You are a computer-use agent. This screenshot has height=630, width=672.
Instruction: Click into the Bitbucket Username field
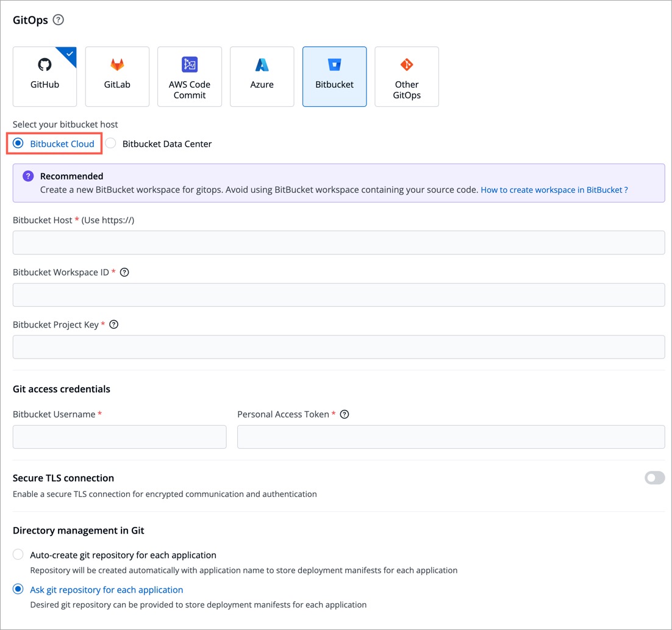coord(120,437)
